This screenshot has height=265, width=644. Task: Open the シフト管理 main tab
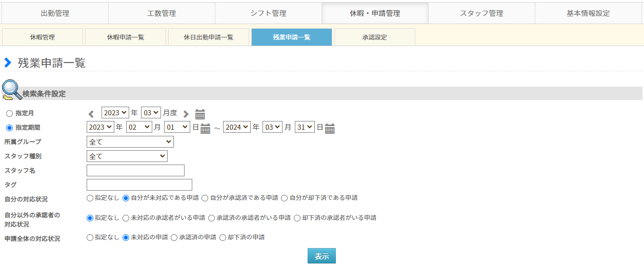(x=268, y=13)
